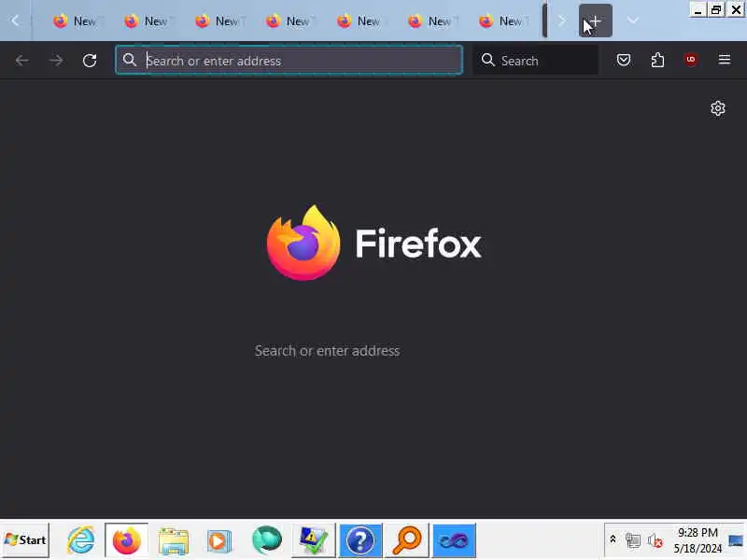Switch to the third New Tab
The width and height of the screenshot is (747, 560).
tap(218, 21)
